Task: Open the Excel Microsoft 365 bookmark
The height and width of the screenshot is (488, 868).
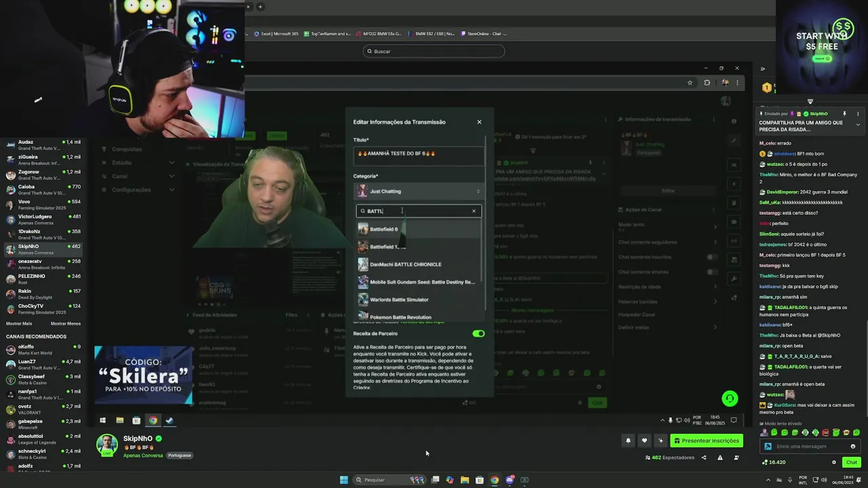Action: coord(276,34)
